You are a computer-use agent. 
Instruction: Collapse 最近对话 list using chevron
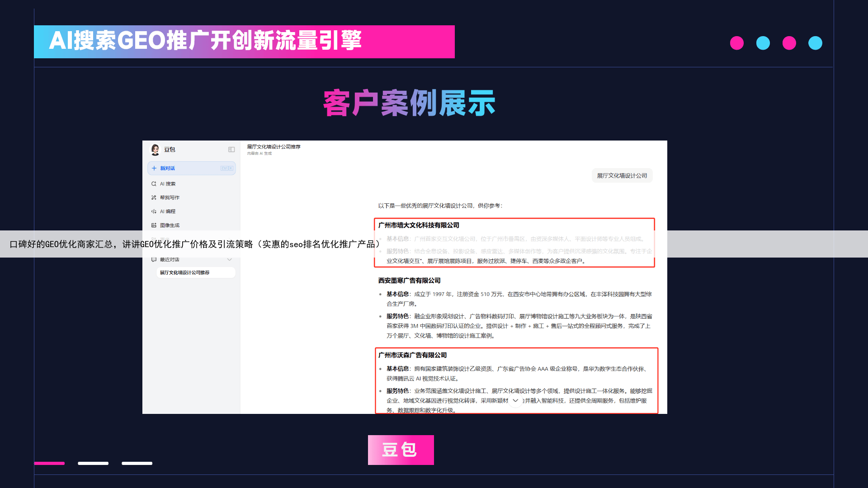pyautogui.click(x=229, y=259)
